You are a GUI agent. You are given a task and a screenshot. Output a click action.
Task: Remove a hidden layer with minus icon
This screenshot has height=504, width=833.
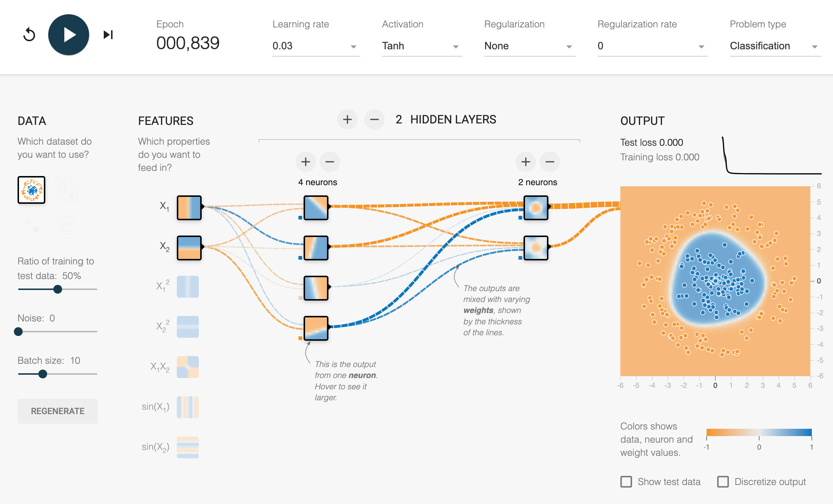point(374,119)
